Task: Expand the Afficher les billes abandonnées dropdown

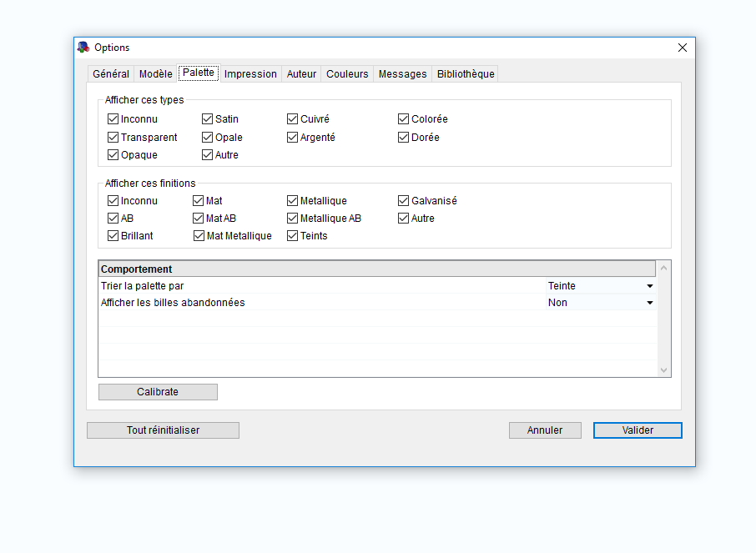Action: point(649,303)
